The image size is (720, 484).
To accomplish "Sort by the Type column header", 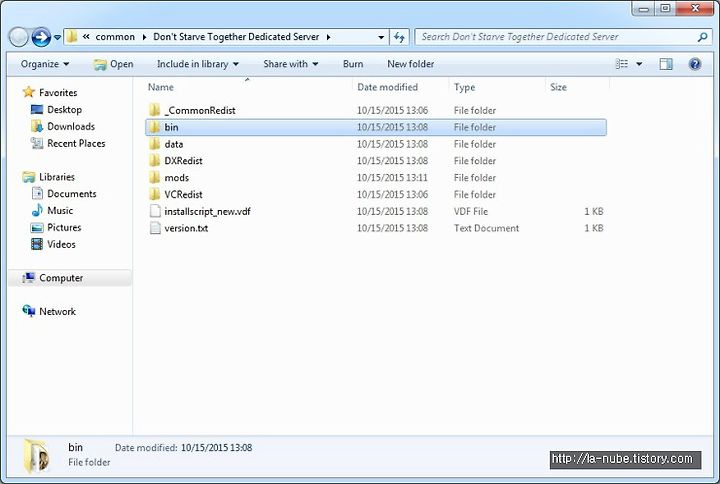I will (464, 87).
